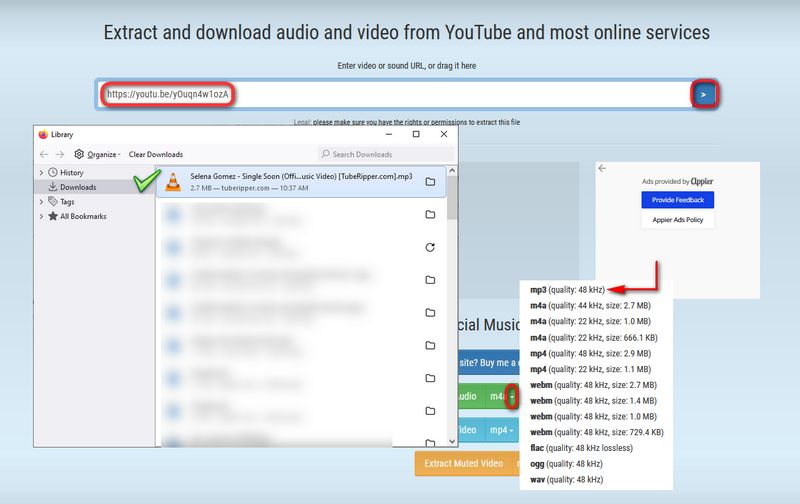Image resolution: width=800 pixels, height=504 pixels.
Task: Expand the History tree item arrow
Action: coord(41,172)
